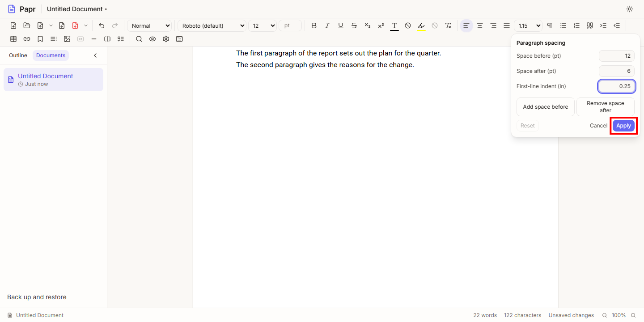Expand the arrow beside the import icon
This screenshot has width=644, height=322.
(51, 25)
